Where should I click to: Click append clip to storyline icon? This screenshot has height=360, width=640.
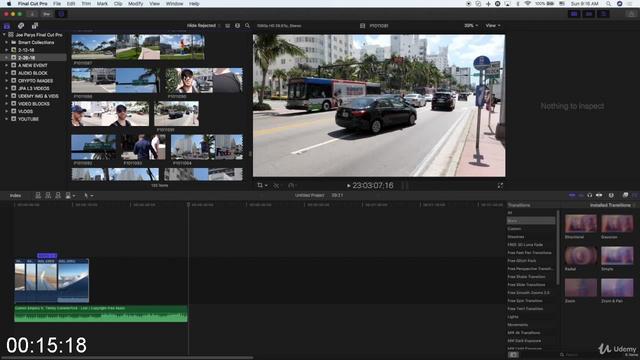(x=58, y=196)
